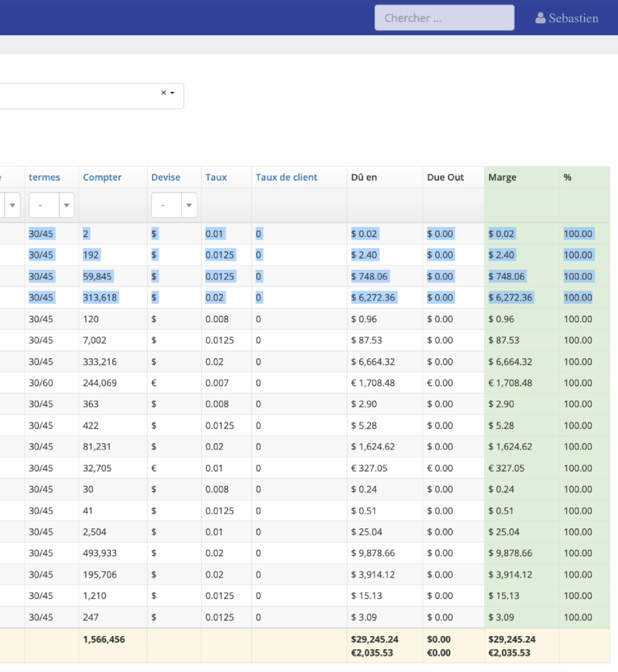Click the Dû en column header
This screenshot has height=672, width=618.
point(364,177)
